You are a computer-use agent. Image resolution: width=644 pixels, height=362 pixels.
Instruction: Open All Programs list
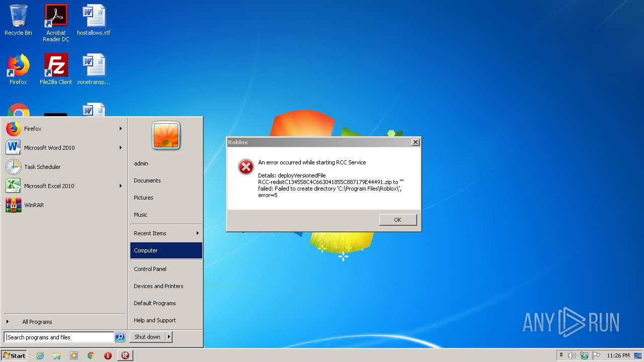[x=64, y=322]
